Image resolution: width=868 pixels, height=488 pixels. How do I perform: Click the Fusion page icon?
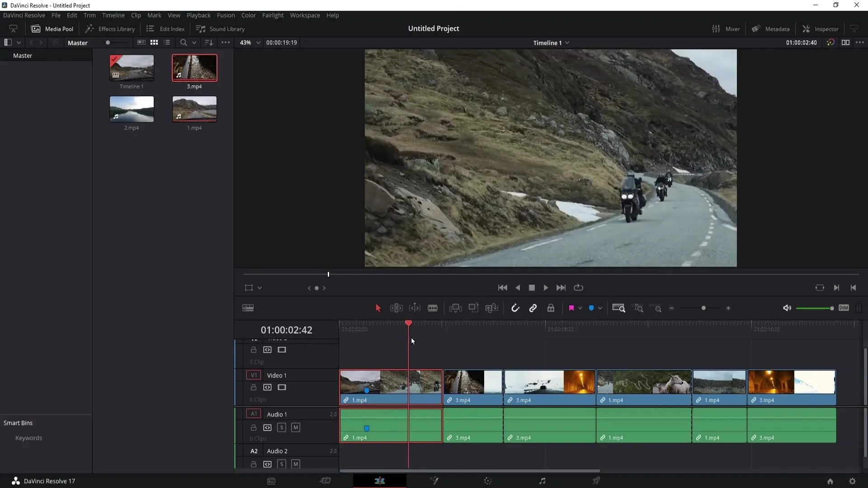point(434,481)
